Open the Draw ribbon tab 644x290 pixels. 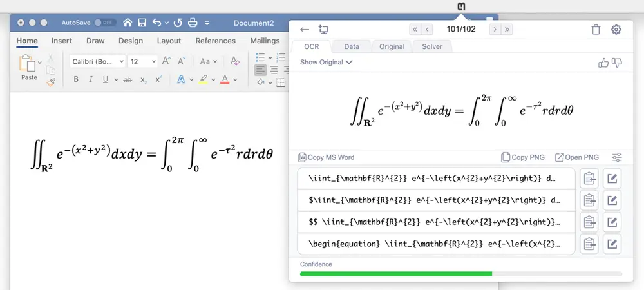95,41
